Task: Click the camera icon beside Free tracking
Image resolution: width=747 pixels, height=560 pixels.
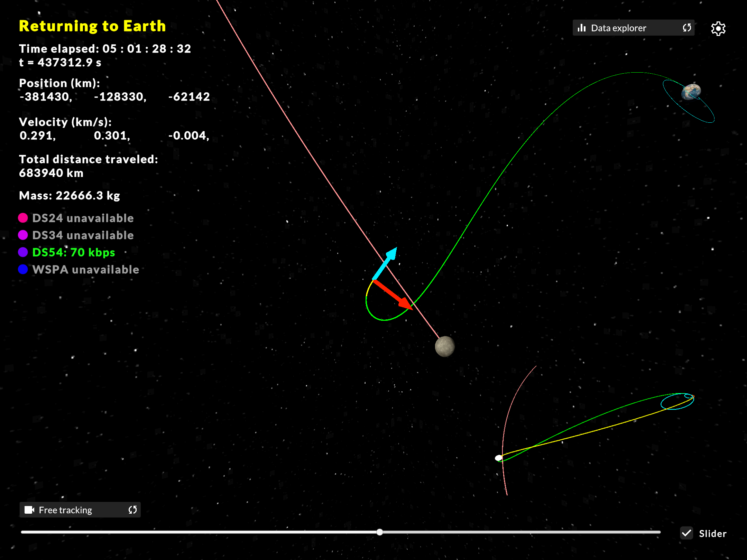Action: pos(29,510)
